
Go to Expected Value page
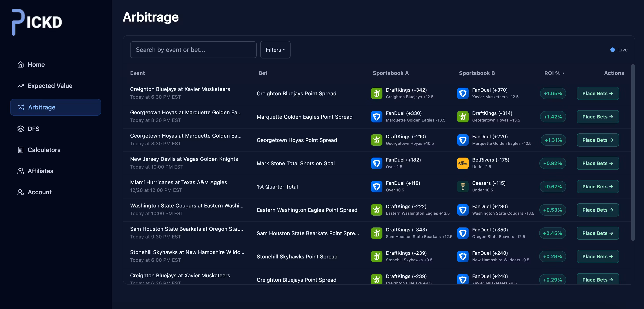click(x=50, y=86)
